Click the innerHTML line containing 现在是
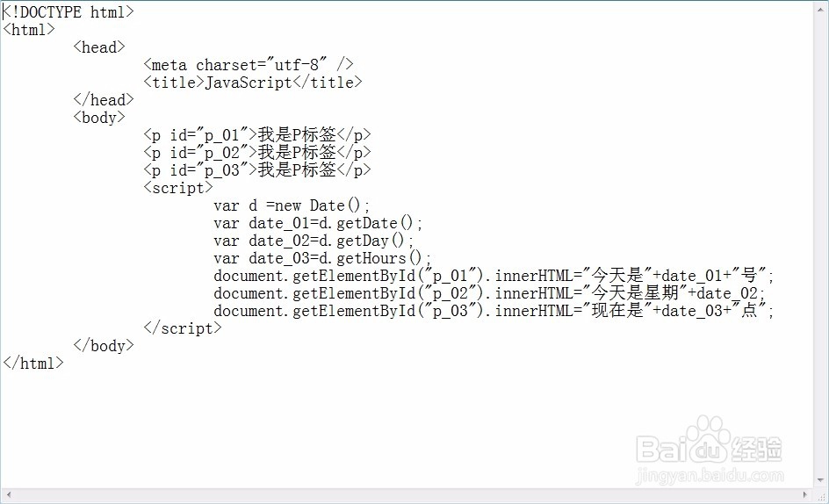 494,311
